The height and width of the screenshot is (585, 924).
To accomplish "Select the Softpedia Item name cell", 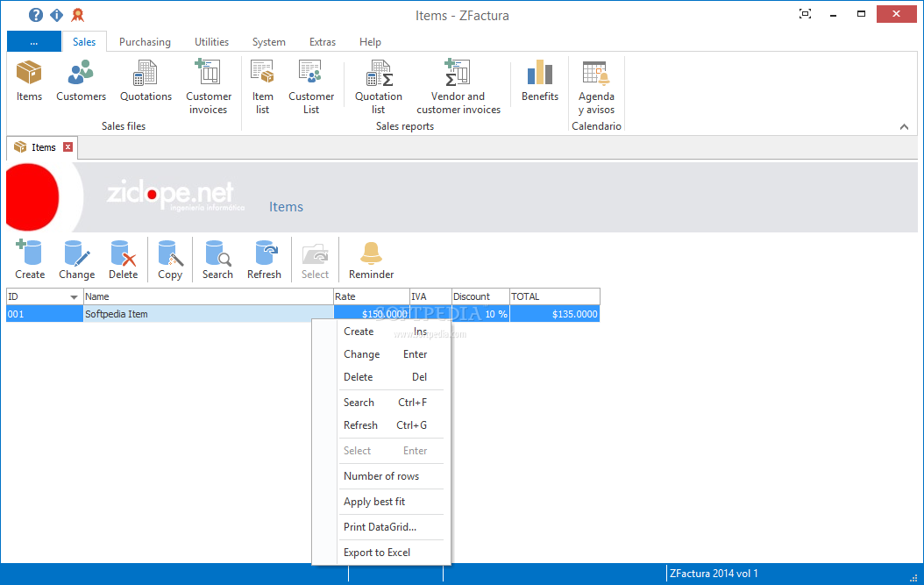I will (x=208, y=314).
